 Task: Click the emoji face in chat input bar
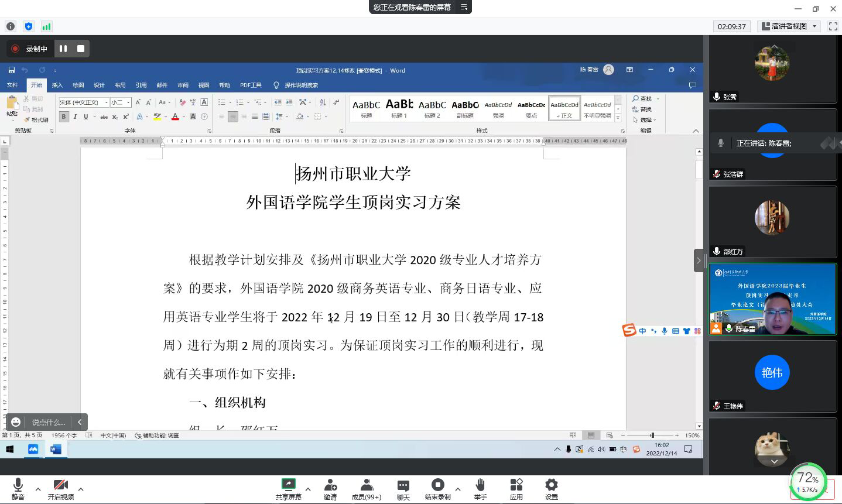coord(16,422)
